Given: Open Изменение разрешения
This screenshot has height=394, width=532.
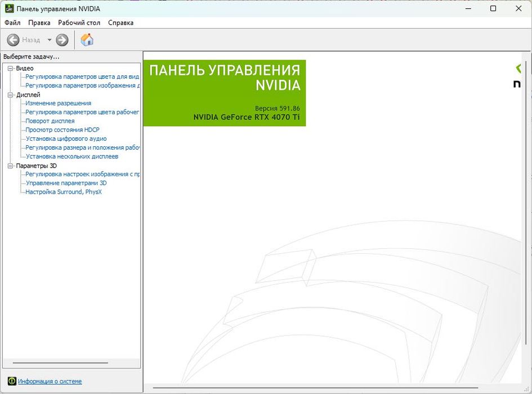Looking at the screenshot, I should click(x=59, y=103).
